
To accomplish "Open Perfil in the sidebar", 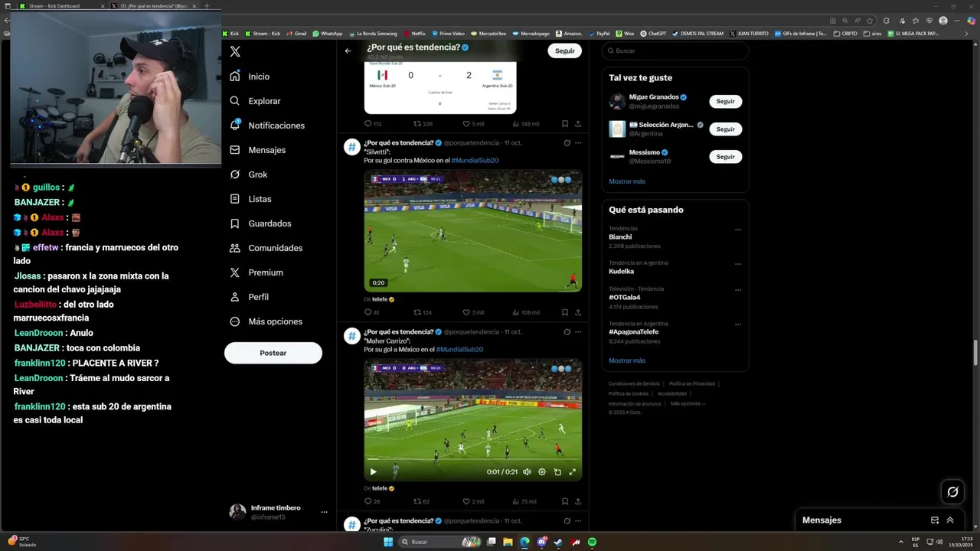I will pos(249,297).
